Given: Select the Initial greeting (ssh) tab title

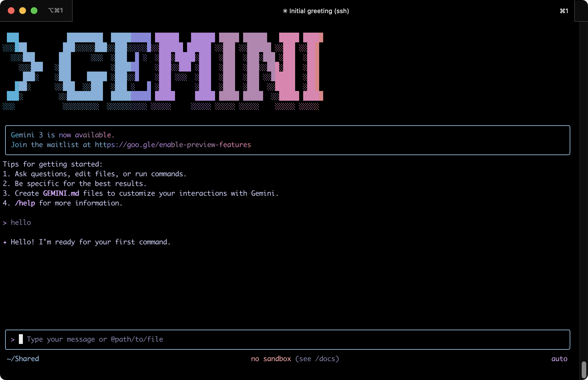Looking at the screenshot, I should tap(319, 11).
